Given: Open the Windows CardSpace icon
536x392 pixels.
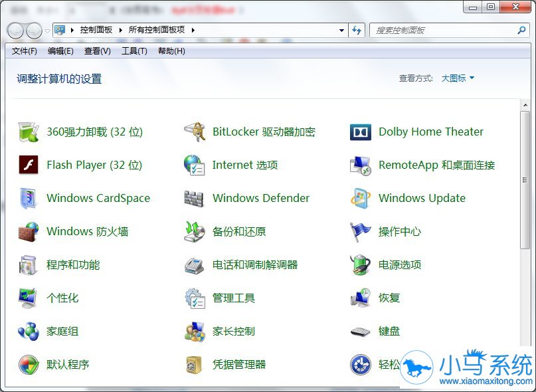Looking at the screenshot, I should pyautogui.click(x=29, y=198).
